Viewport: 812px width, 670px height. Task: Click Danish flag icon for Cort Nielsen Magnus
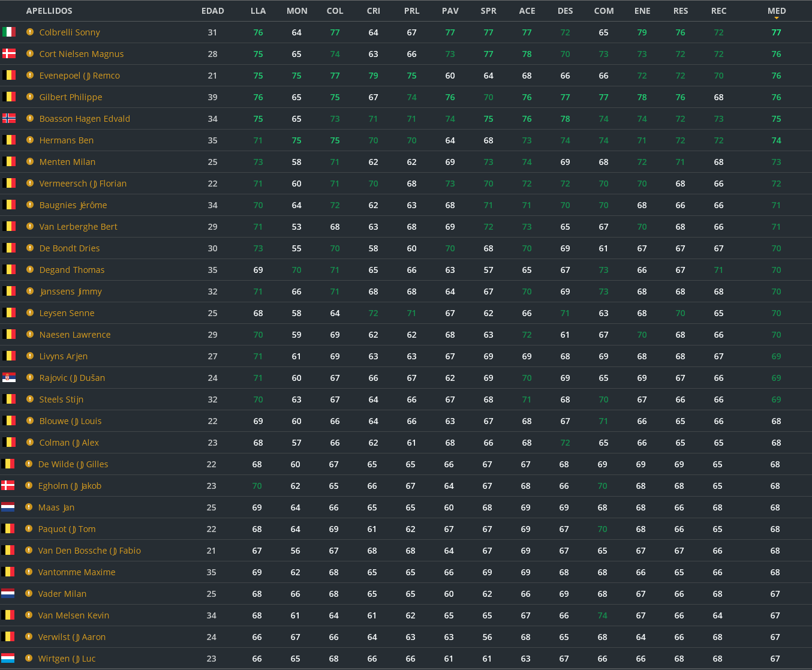pos(9,53)
